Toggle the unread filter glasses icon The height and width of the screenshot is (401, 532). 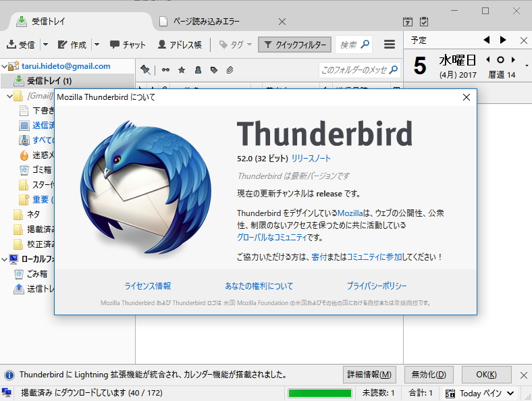tap(165, 70)
